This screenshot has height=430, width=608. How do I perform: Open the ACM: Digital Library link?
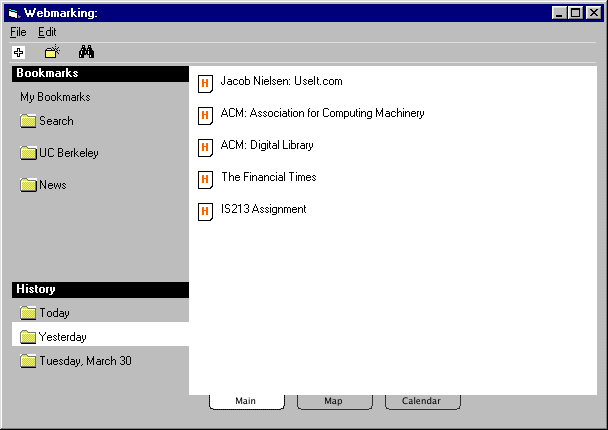pos(267,145)
